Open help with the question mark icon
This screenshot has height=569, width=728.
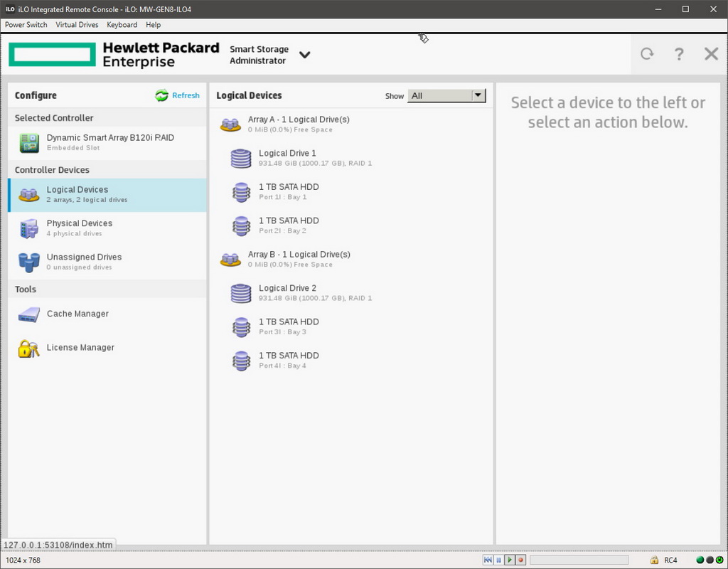[679, 54]
